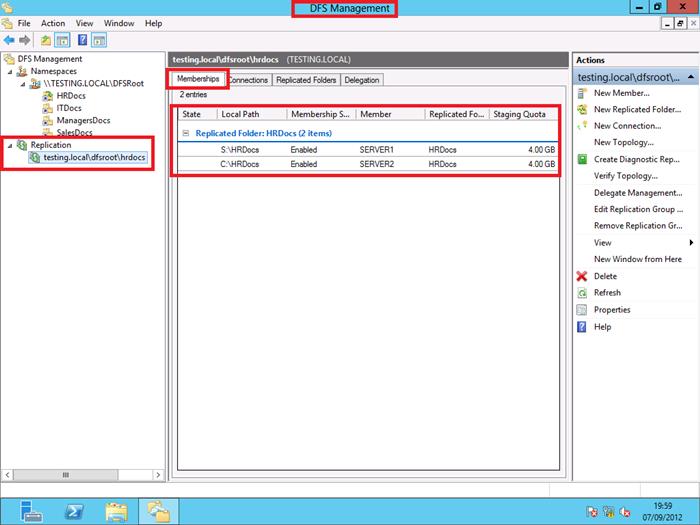Select the SalesDocs tree item

[x=74, y=133]
